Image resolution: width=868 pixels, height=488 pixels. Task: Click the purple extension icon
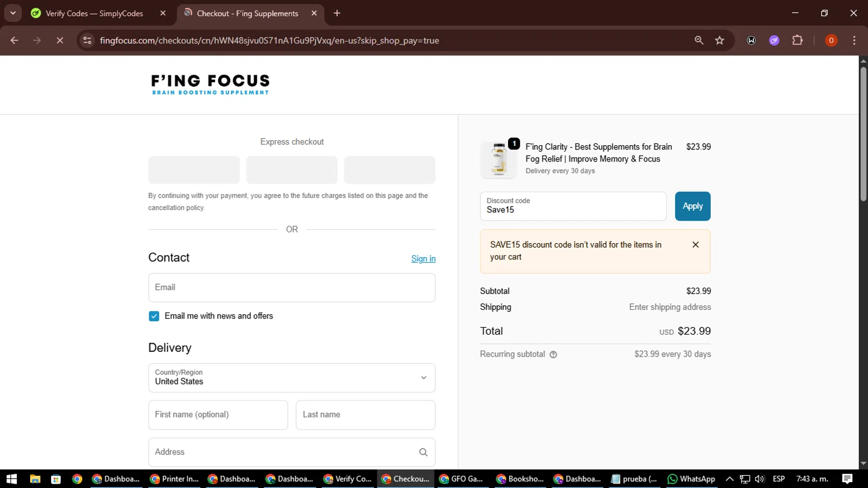coord(774,41)
